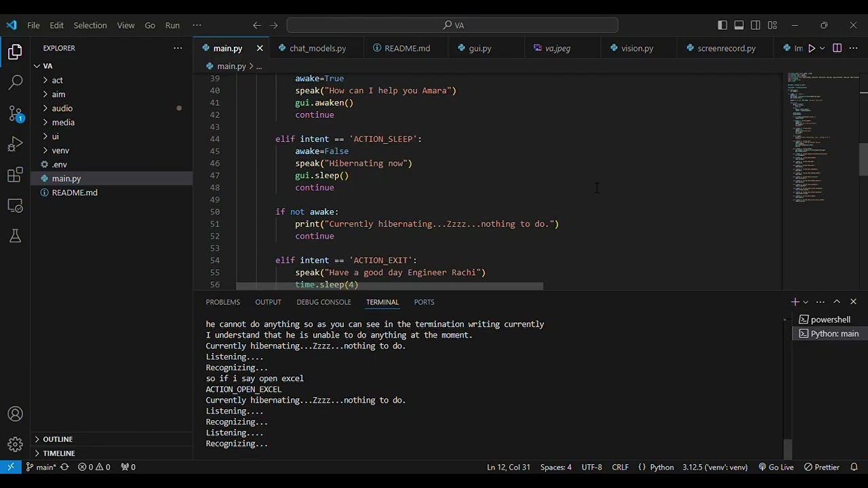Open the Testing flask icon view
Viewport: 868px width, 488px height.
[15, 236]
